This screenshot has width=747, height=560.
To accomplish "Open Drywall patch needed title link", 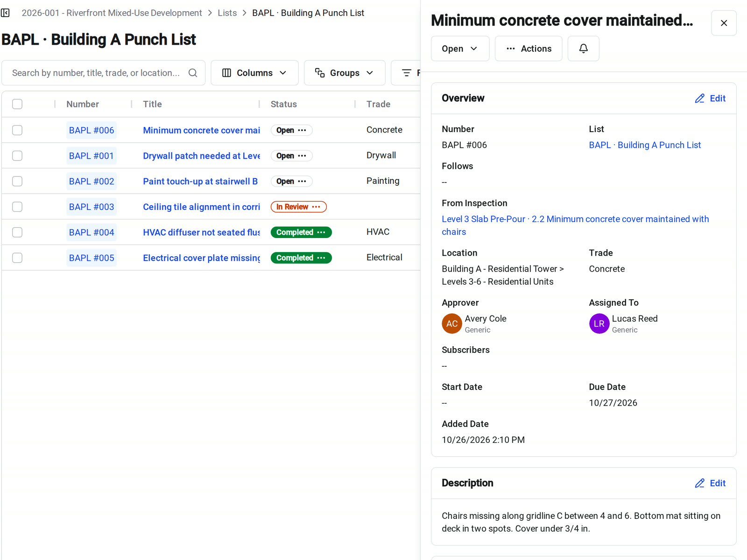I will [202, 156].
